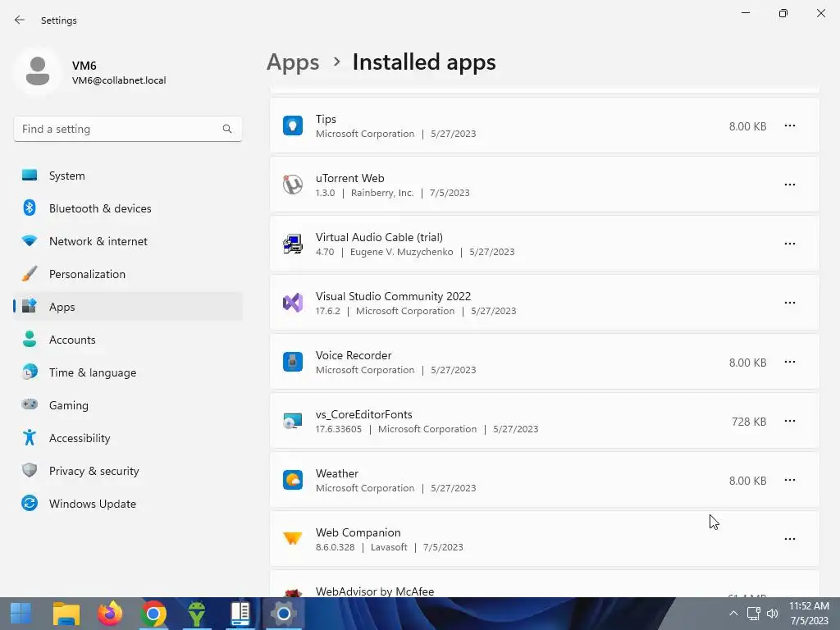The image size is (840, 630).
Task: Open Accessibility settings
Action: [128, 438]
